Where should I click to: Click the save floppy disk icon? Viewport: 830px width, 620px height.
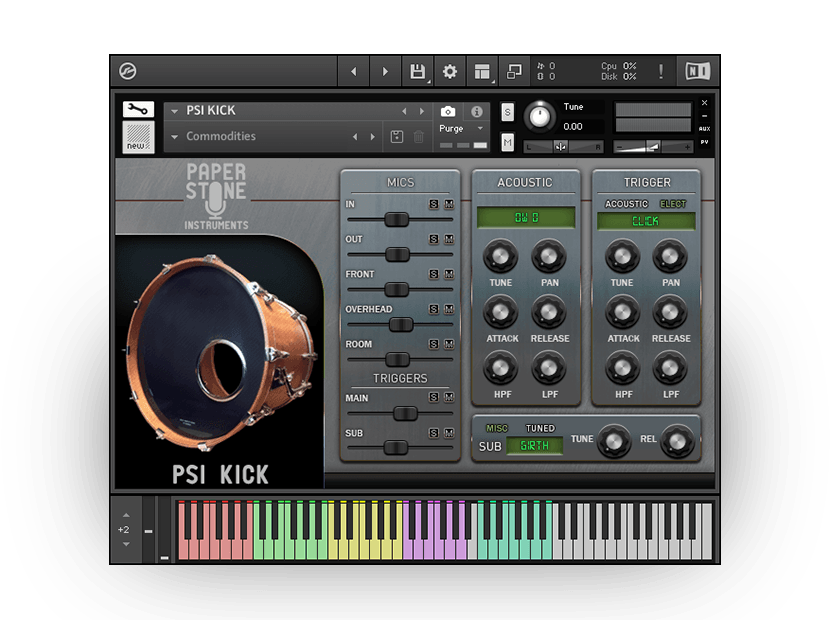[x=418, y=71]
